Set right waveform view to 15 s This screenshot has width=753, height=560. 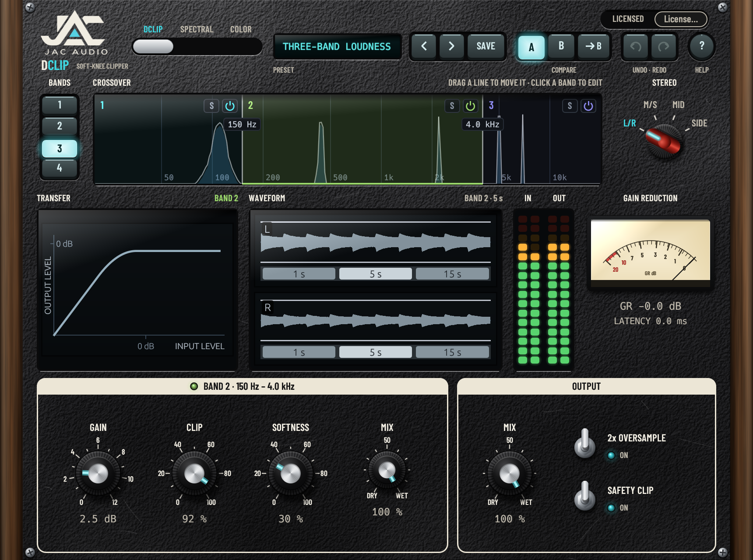pos(452,352)
